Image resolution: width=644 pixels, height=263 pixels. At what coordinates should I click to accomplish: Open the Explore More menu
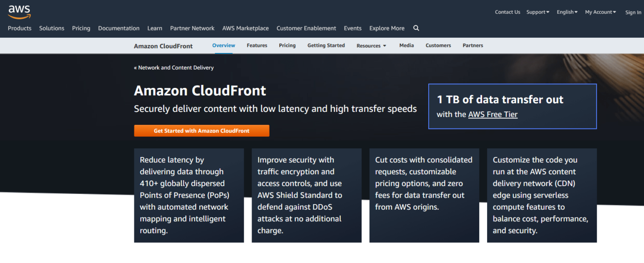coord(387,28)
